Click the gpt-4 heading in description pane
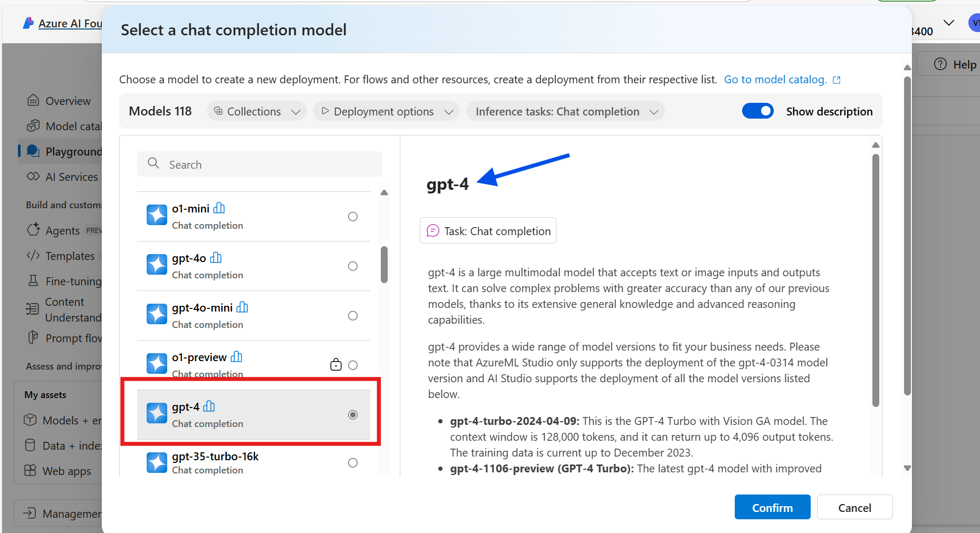Image resolution: width=980 pixels, height=533 pixels. click(447, 184)
